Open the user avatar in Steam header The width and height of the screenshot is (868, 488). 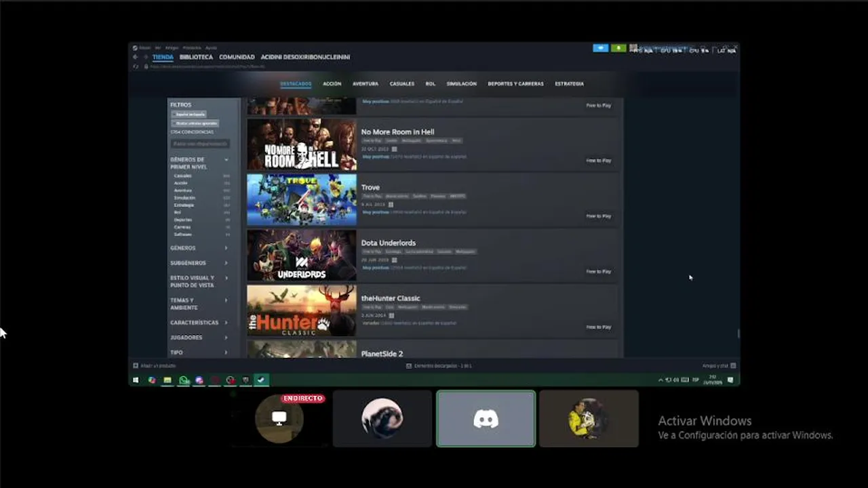[633, 48]
